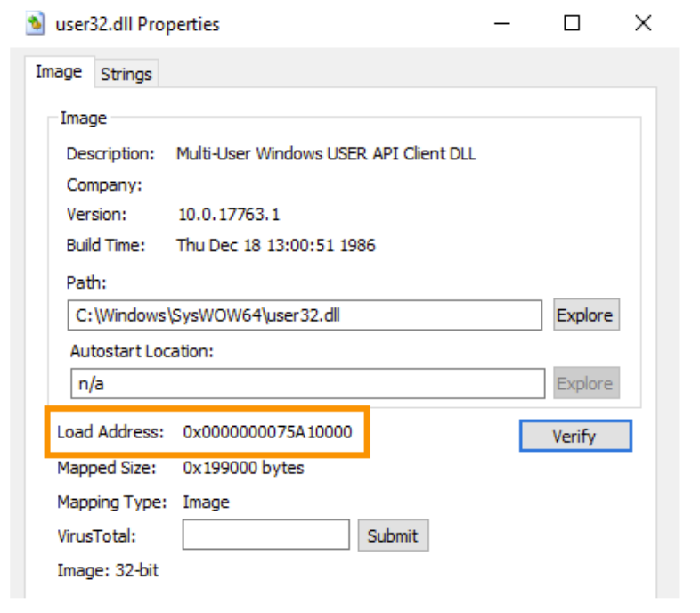Switch to the Strings tab
Image resolution: width=700 pixels, height=613 pixels.
126,74
